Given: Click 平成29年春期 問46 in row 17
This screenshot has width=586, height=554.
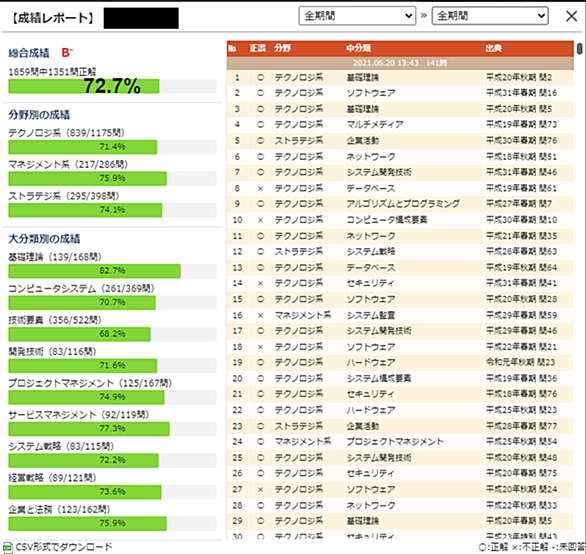Looking at the screenshot, I should [521, 331].
